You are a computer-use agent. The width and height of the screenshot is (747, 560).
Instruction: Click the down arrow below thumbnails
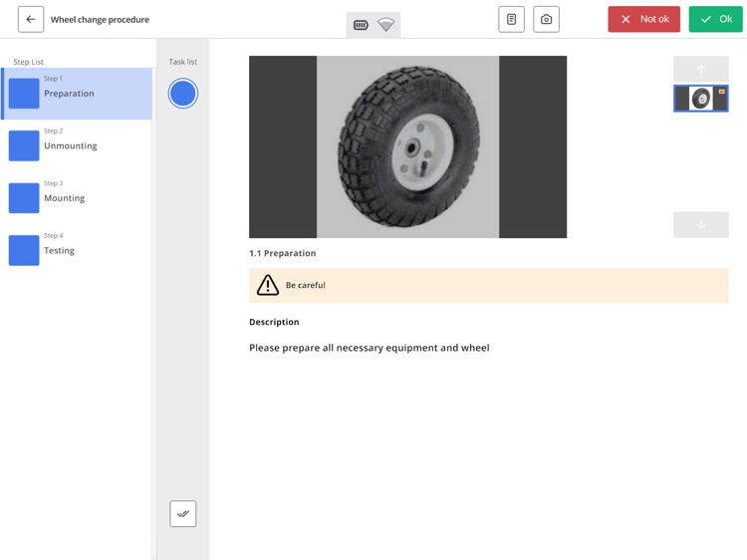click(x=701, y=225)
